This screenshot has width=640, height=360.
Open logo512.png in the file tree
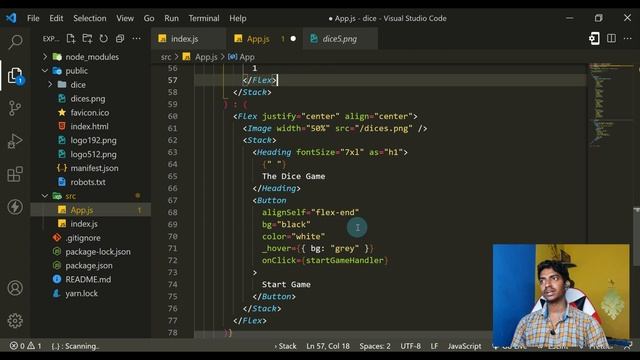click(x=93, y=154)
